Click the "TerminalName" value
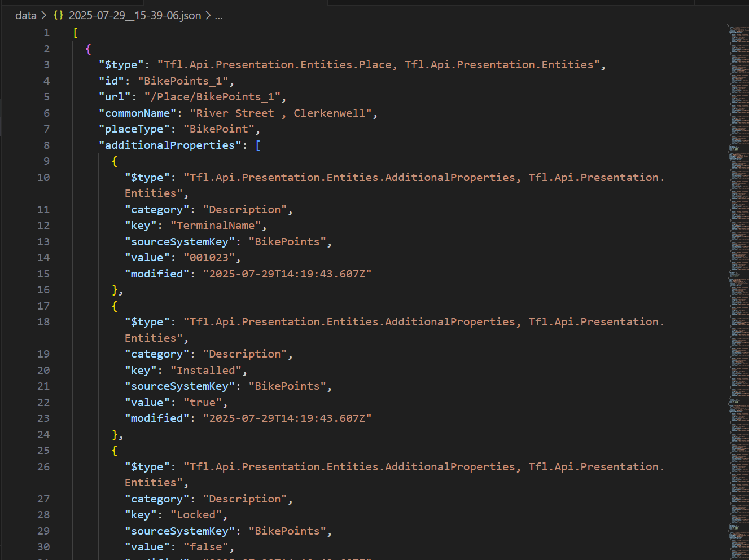Viewport: 749px width, 560px height. click(x=216, y=226)
